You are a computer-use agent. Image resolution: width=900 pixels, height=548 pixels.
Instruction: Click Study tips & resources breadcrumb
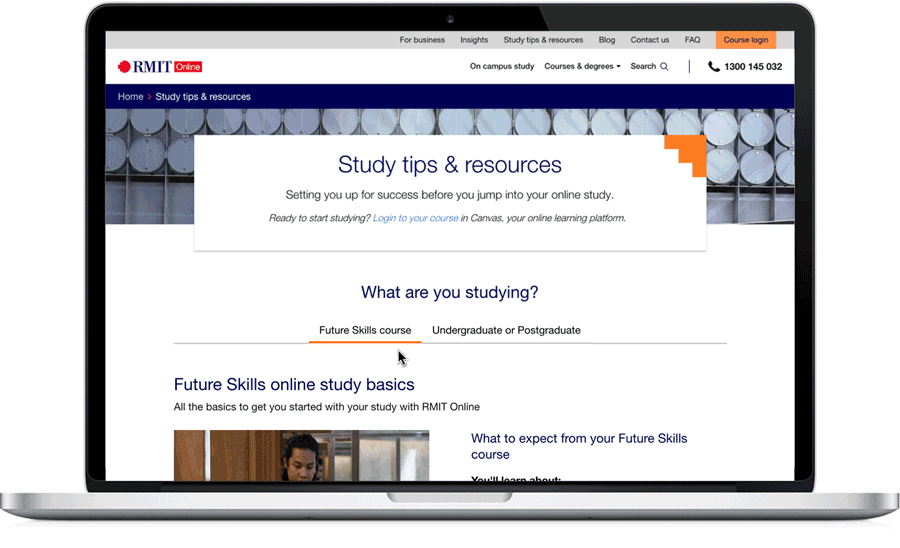pos(203,96)
